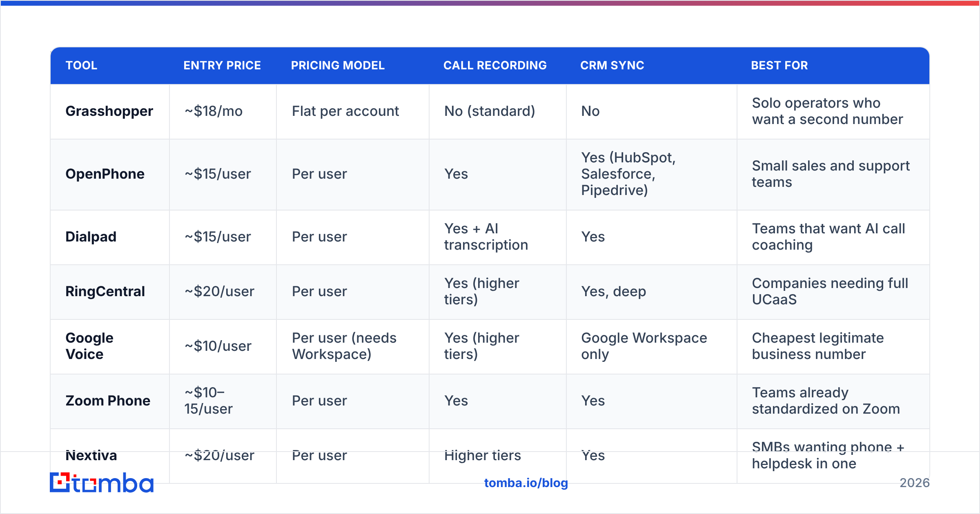Image resolution: width=980 pixels, height=514 pixels.
Task: Click the Tomba logo
Action: click(x=102, y=483)
